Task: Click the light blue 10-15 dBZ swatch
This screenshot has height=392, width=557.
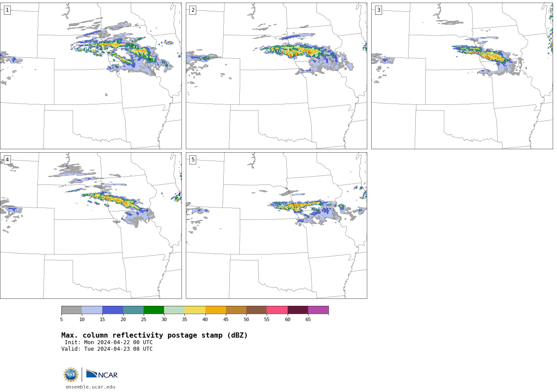Action: (x=92, y=310)
